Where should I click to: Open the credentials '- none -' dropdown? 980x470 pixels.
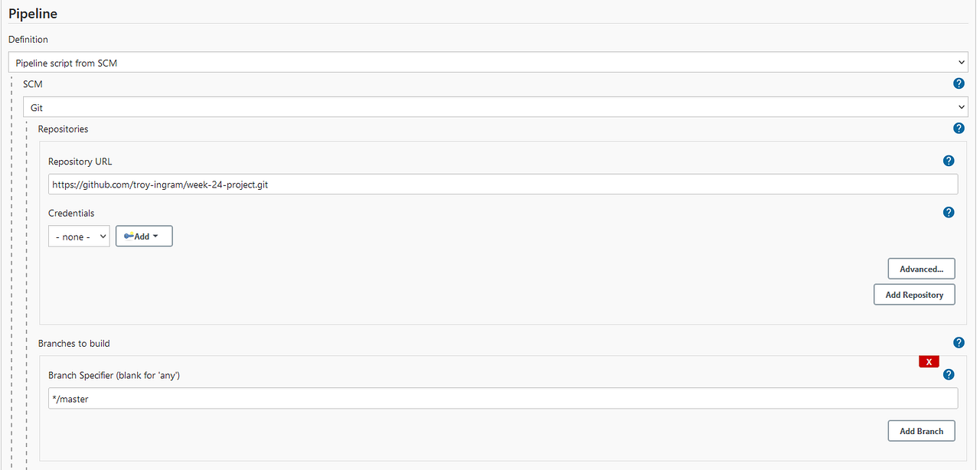pyautogui.click(x=79, y=236)
